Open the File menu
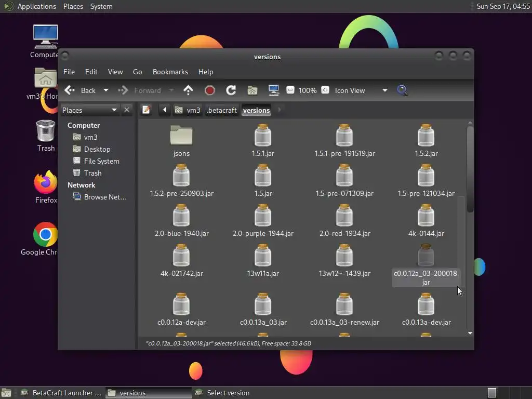The image size is (532, 399). click(x=69, y=72)
